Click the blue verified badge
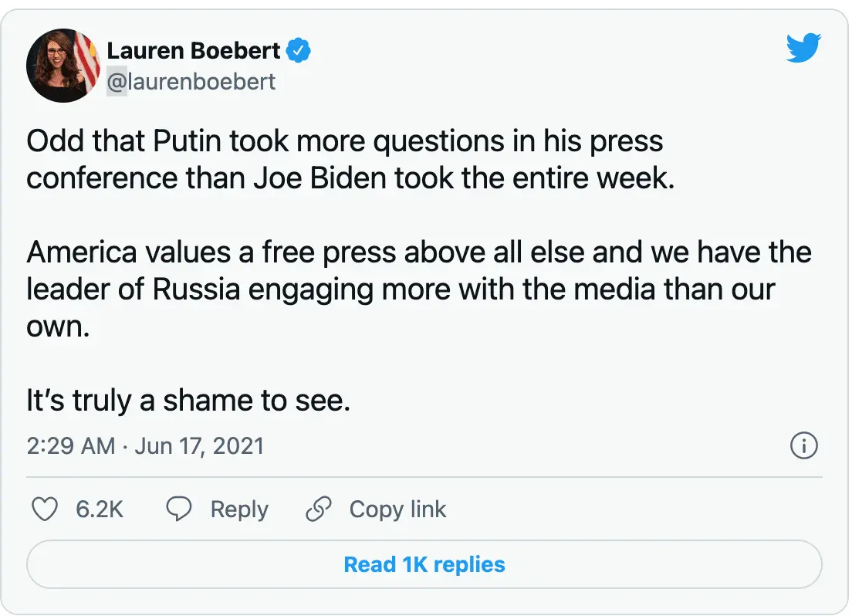The image size is (852, 616). pos(299,51)
